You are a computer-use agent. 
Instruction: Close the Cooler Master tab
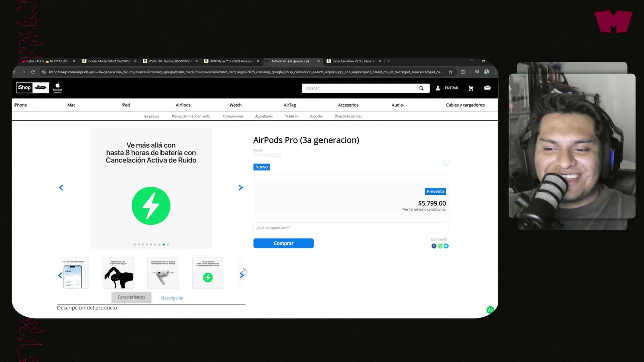click(x=135, y=61)
